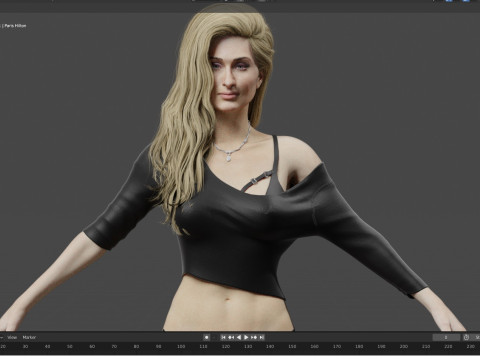Play the animation forward
The image size is (480, 360).
coord(246,337)
